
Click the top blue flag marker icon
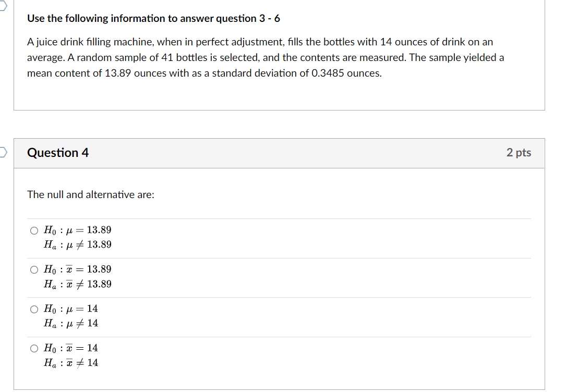3,4
